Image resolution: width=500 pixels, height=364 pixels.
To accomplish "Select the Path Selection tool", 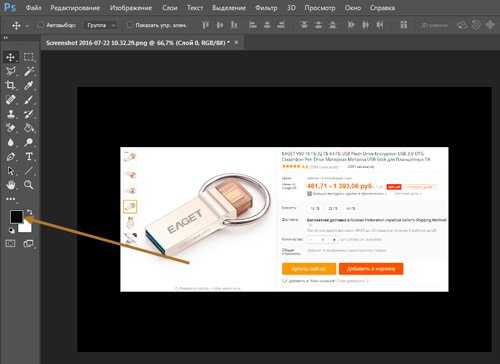I will point(11,171).
